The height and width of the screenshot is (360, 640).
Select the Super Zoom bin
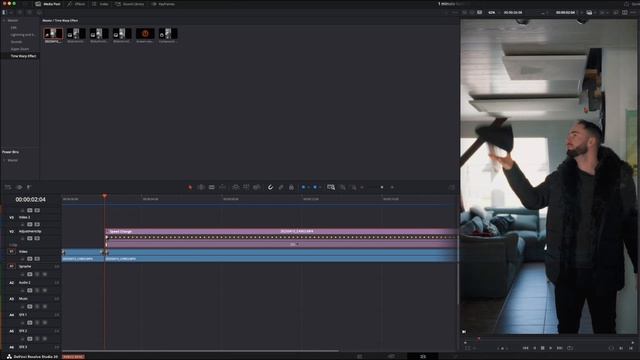pos(20,49)
